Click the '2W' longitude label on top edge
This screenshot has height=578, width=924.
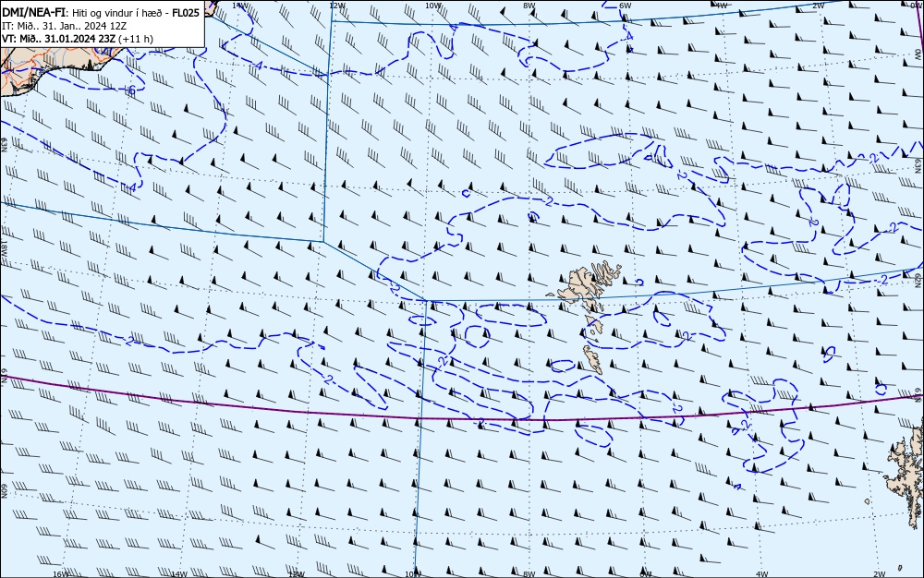tap(818, 6)
